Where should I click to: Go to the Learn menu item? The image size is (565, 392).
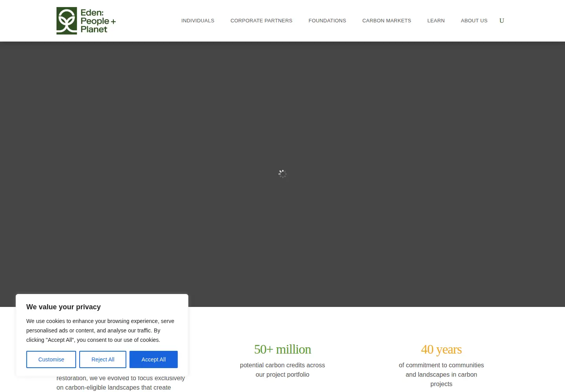[436, 21]
